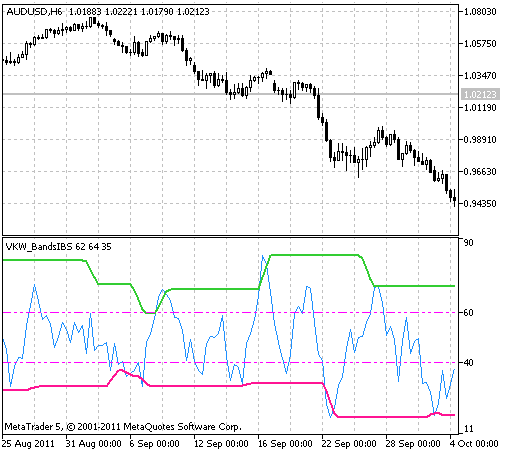Click the 0.98910 price scale label
This screenshot has width=511, height=455.
[x=480, y=140]
